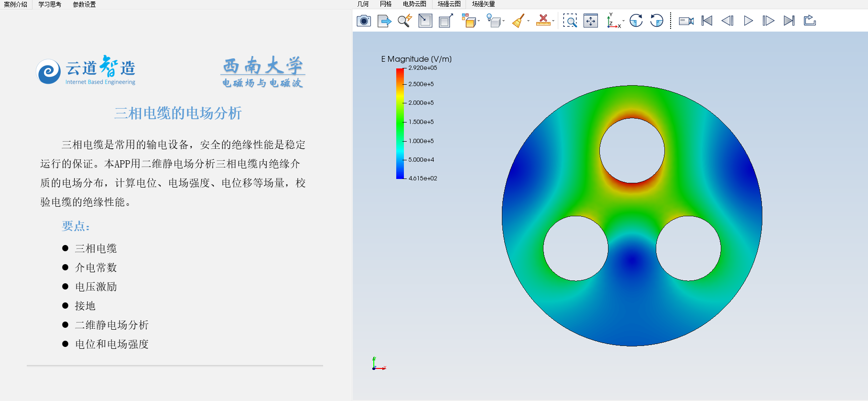868x401 pixels.
Task: Select the 场强云图 tab
Action: (x=449, y=4)
